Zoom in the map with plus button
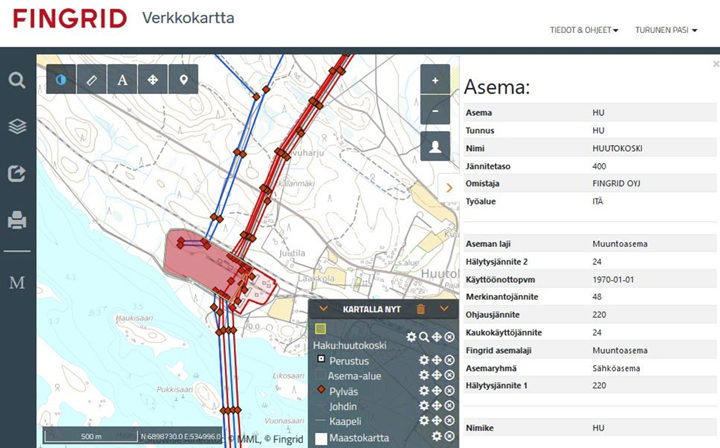Screen dimensions: 720x448 pyautogui.click(x=435, y=80)
